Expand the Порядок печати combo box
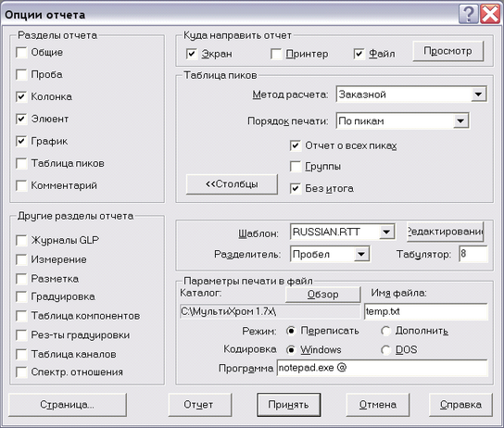Screen dimensions: 504x428 [460, 121]
